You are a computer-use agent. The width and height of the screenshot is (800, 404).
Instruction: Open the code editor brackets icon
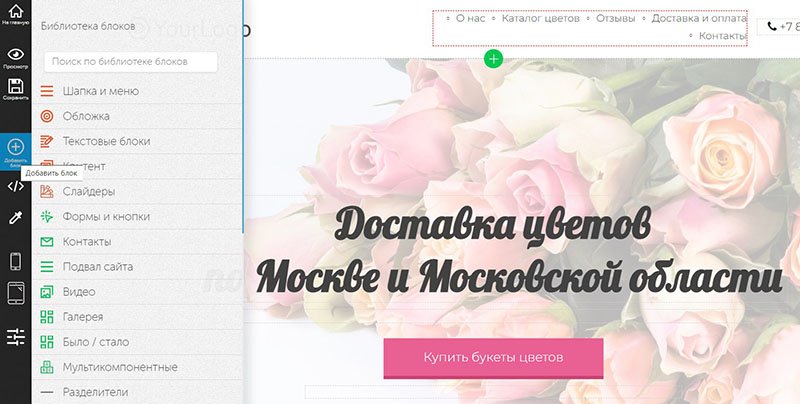click(16, 186)
